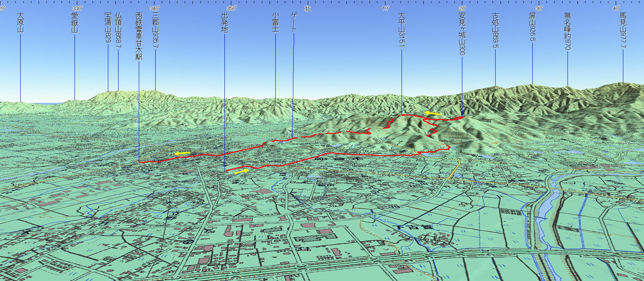The image size is (644, 281).
Task: Select the 大平山315.1 peak label
Action: [x=402, y=30]
